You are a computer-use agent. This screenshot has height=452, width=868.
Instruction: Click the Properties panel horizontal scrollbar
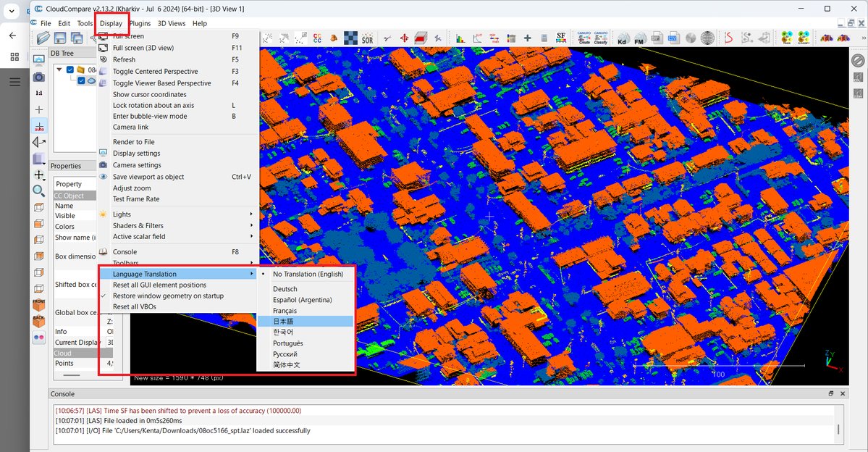tap(72, 375)
